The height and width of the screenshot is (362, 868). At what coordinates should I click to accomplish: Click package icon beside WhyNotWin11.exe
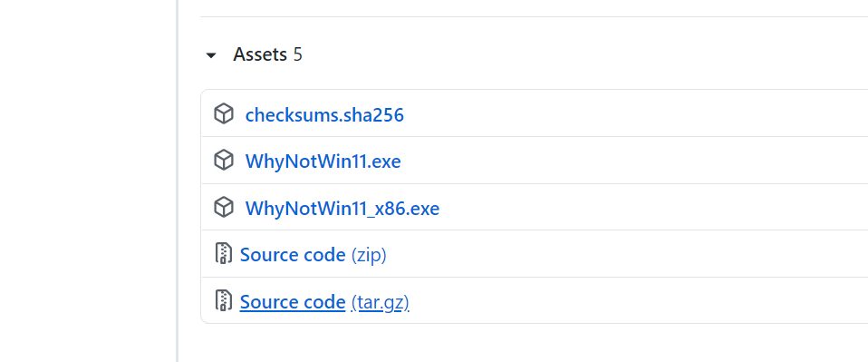click(x=224, y=161)
